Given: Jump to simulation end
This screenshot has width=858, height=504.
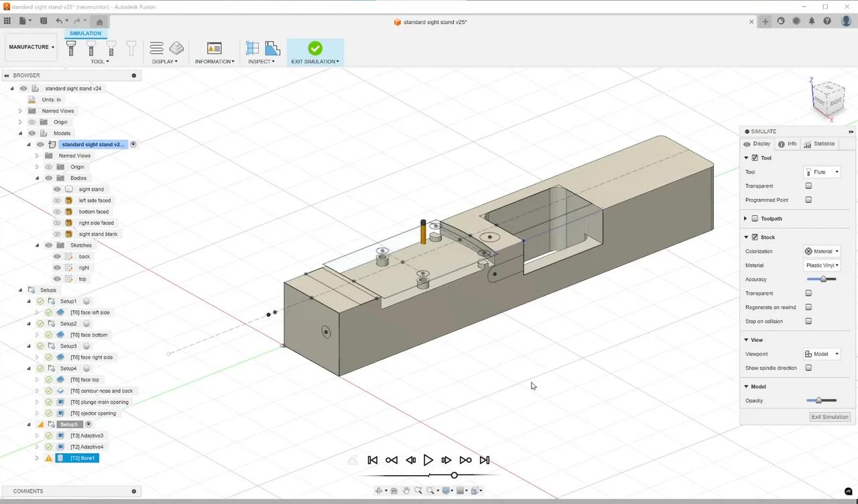Looking at the screenshot, I should click(x=485, y=460).
